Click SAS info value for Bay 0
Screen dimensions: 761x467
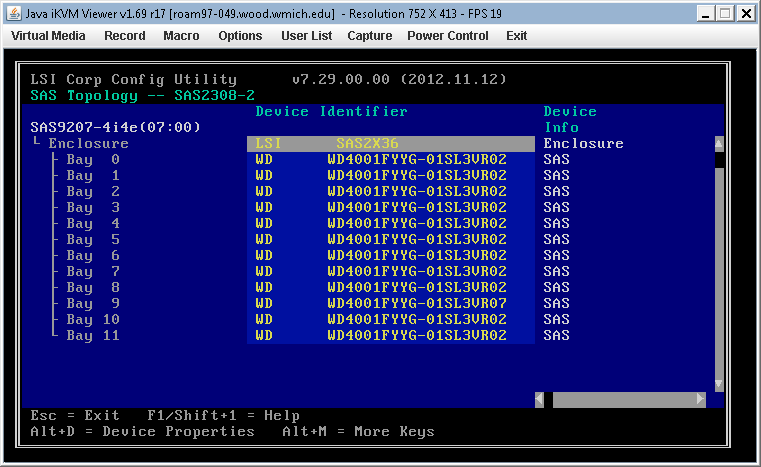pyautogui.click(x=556, y=160)
